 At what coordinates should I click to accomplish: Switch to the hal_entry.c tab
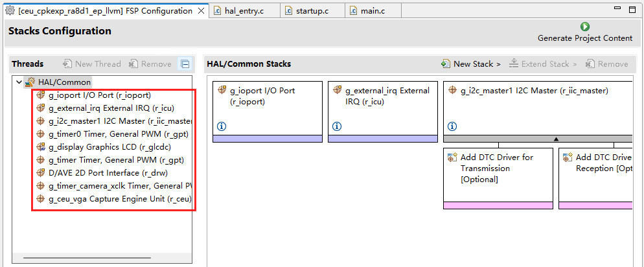pos(244,10)
